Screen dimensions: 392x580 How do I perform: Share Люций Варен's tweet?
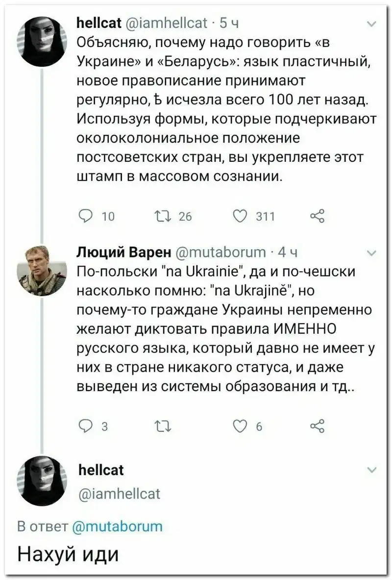pos(318,427)
